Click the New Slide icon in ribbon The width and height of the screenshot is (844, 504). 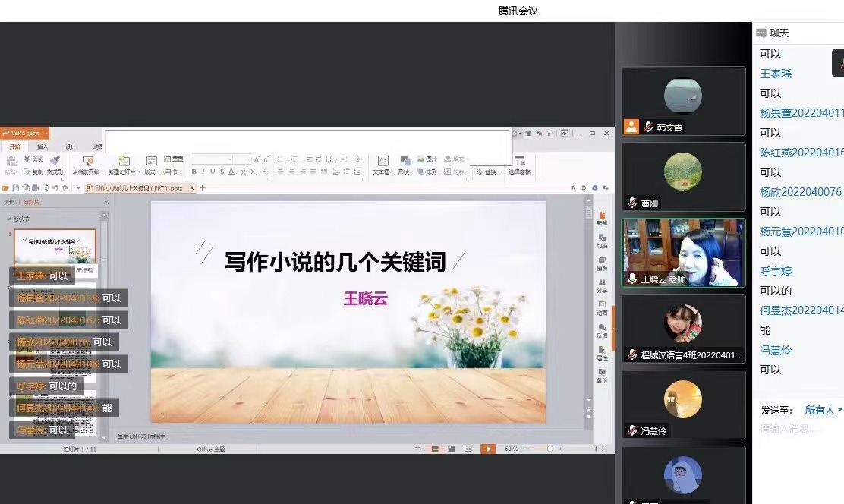click(124, 162)
